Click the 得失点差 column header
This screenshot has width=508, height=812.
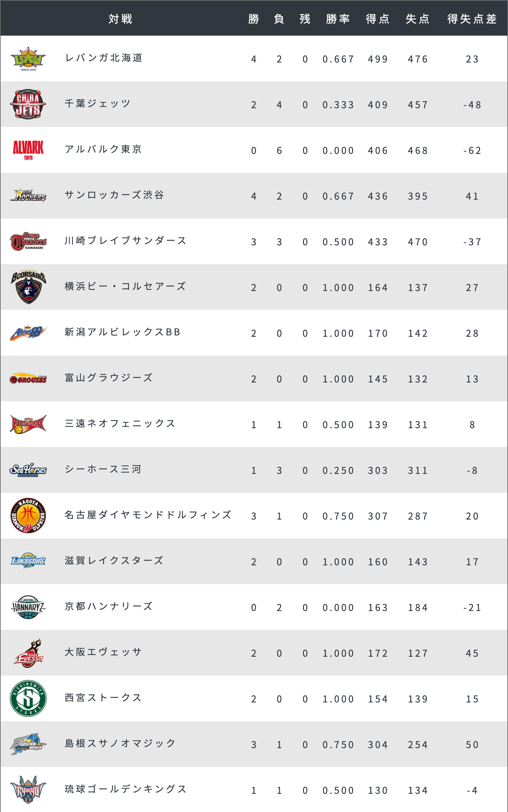472,19
